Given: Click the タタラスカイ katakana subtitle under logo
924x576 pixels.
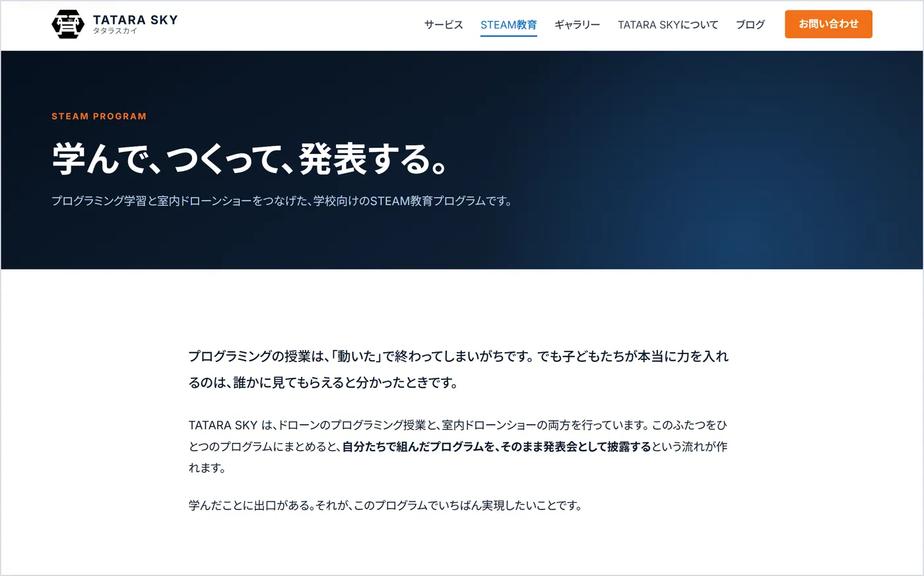Looking at the screenshot, I should (115, 31).
